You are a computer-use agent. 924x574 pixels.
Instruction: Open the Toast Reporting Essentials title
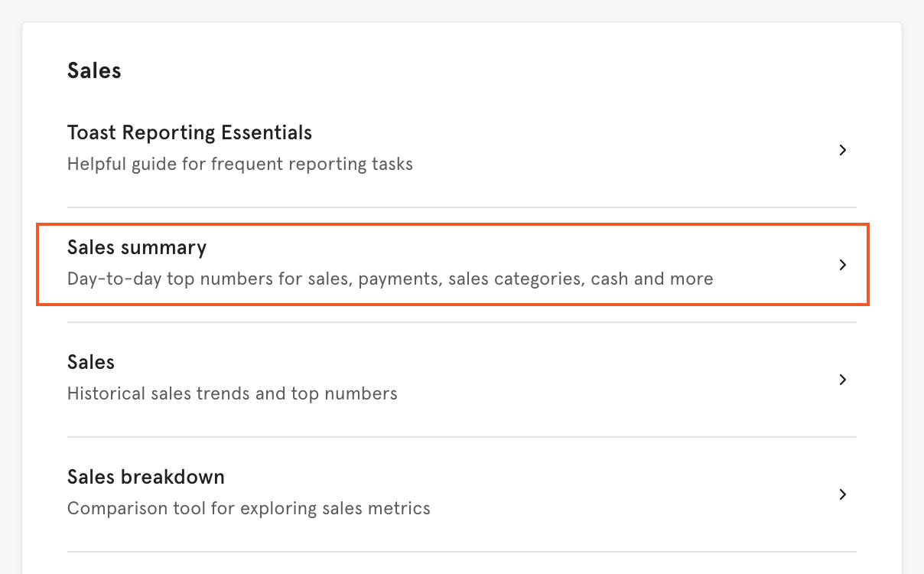(190, 132)
